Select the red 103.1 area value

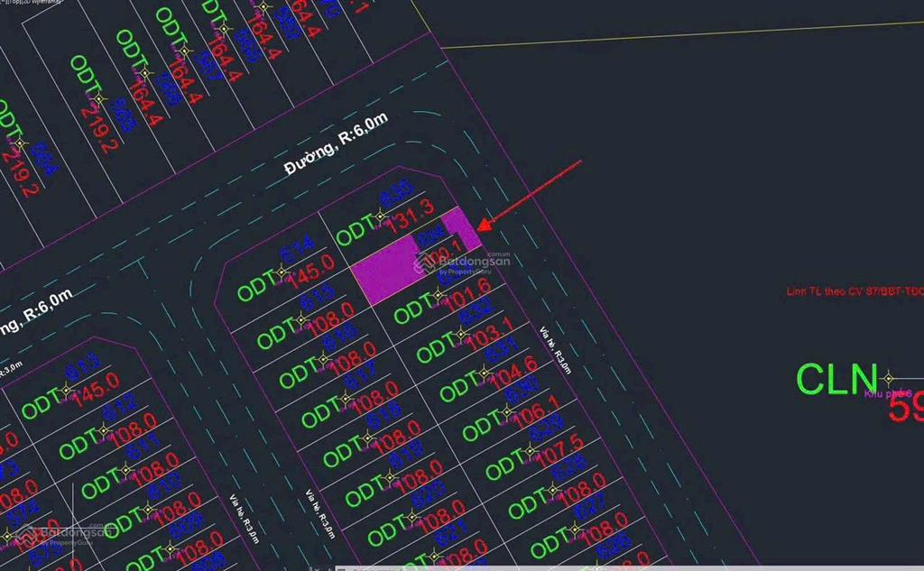(492, 334)
